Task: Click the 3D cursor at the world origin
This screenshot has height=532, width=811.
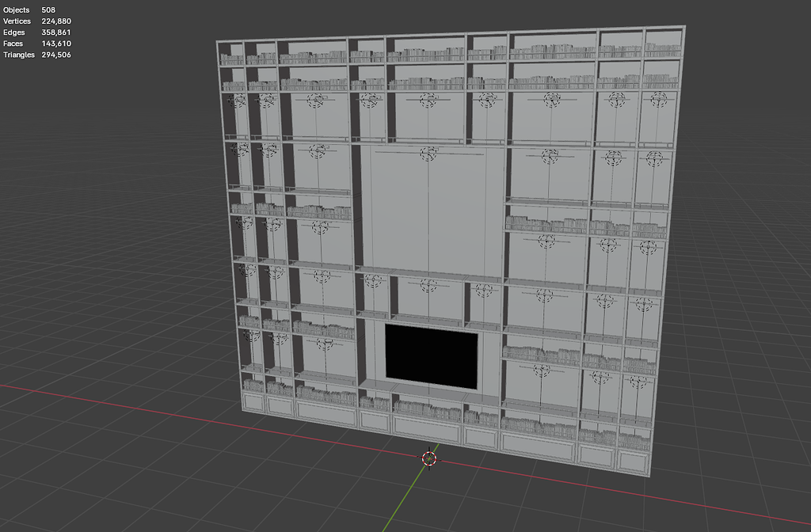Action: click(x=429, y=458)
